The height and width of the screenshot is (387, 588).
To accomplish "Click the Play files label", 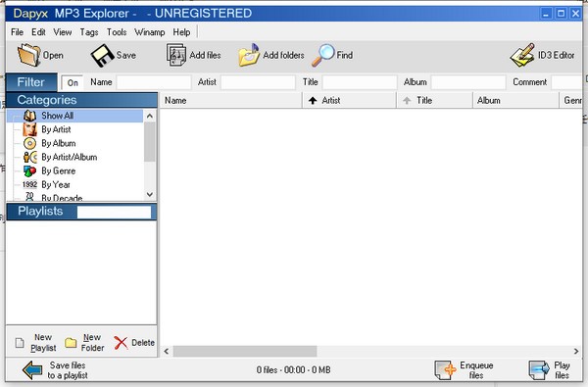I will [562, 370].
